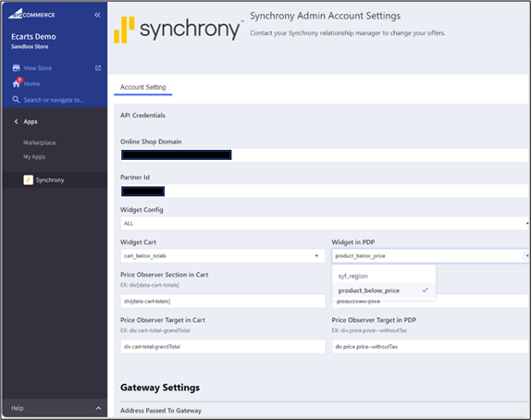Select syf_region option in dropdown list

pyautogui.click(x=384, y=276)
